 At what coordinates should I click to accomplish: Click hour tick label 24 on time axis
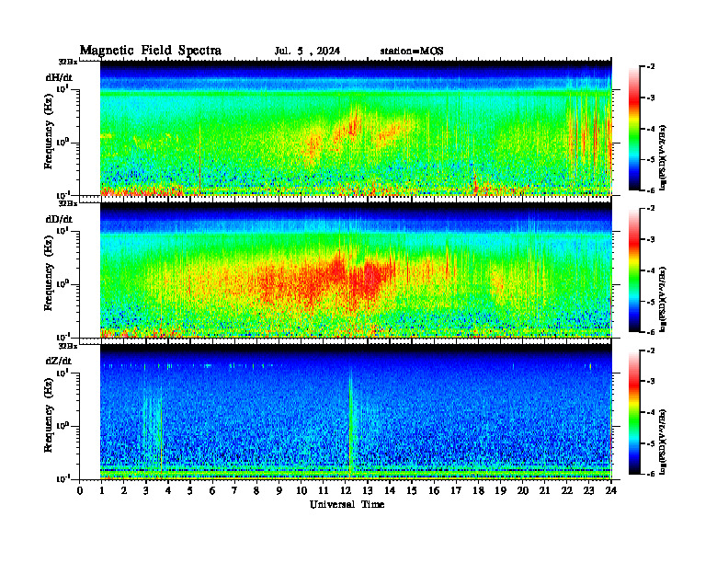(x=611, y=491)
